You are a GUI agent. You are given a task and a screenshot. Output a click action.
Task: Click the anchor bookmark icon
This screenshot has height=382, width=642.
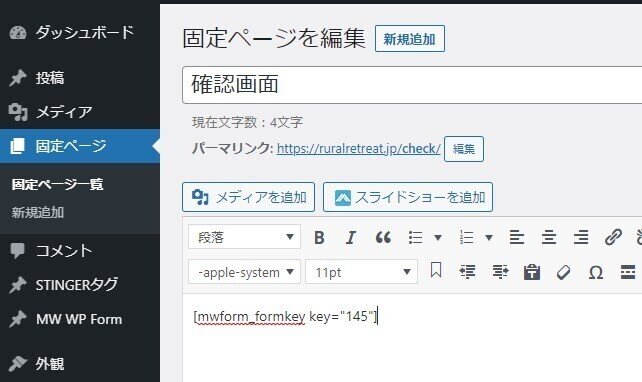[x=436, y=271]
